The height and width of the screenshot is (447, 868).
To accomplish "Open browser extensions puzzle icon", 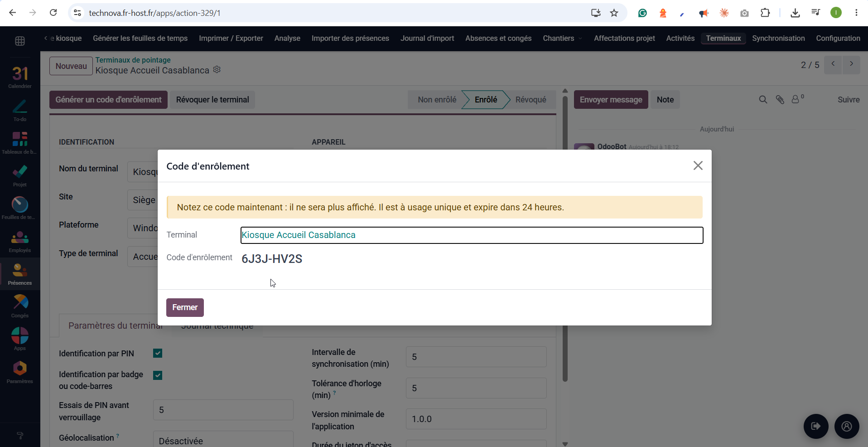I will (765, 13).
